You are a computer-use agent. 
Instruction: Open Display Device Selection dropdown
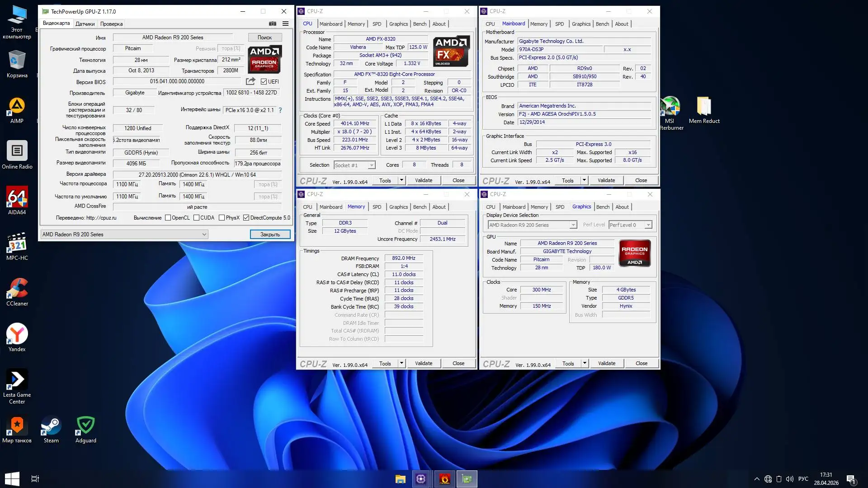[x=533, y=225]
